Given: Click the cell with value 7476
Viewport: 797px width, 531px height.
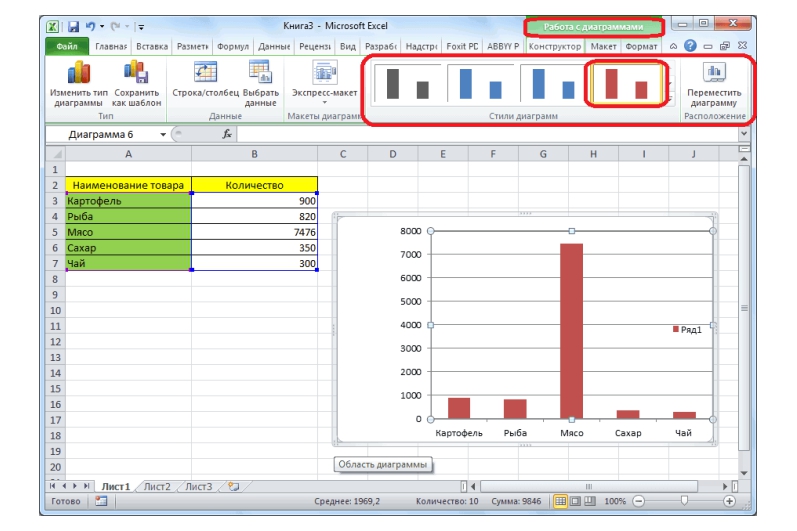Looking at the screenshot, I should click(x=254, y=232).
